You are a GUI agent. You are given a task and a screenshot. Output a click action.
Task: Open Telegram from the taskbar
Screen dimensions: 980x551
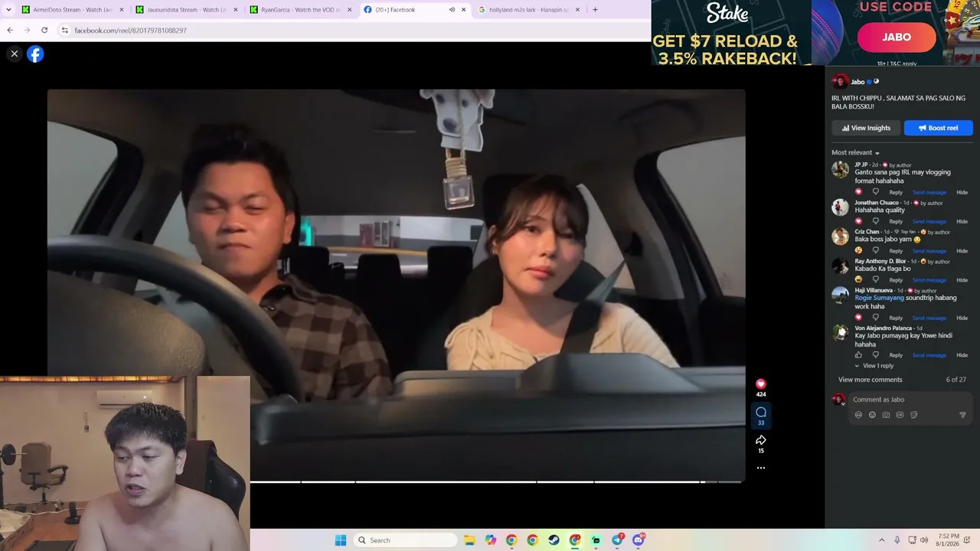[617, 540]
